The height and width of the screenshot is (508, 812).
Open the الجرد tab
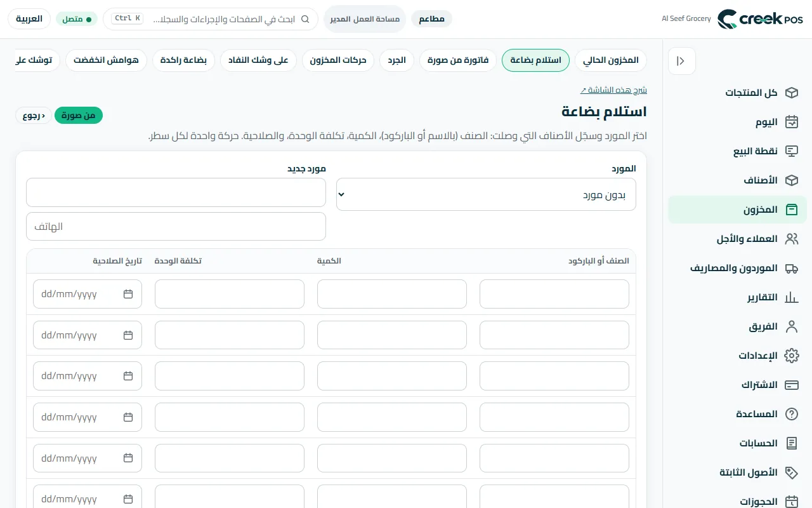397,60
